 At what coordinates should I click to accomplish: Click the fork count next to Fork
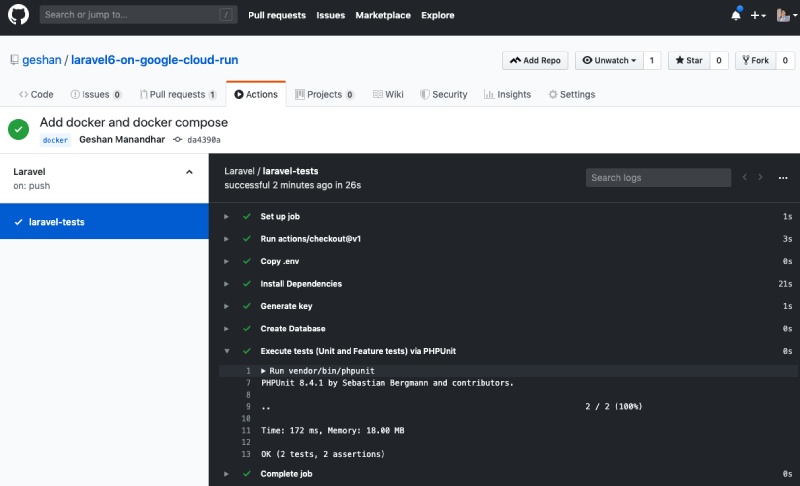(785, 60)
